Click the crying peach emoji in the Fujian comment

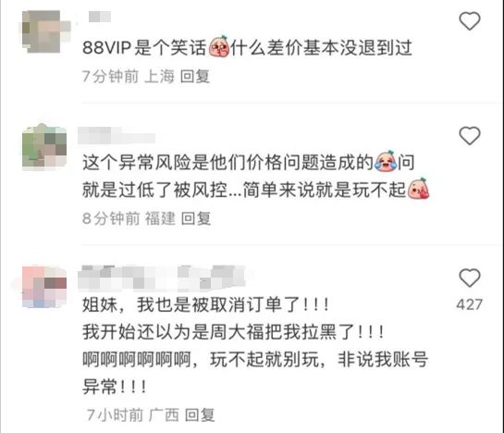[386, 161]
